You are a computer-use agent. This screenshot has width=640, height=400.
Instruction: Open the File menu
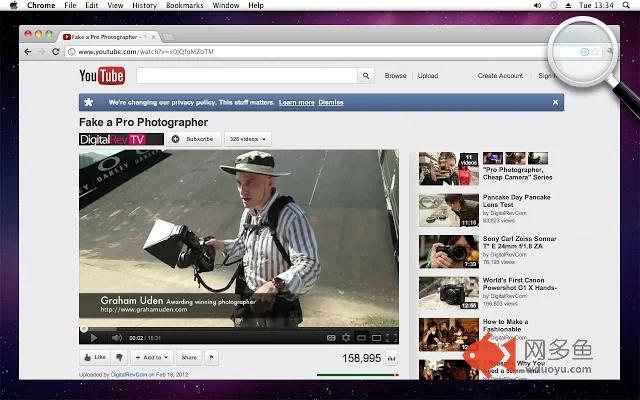coord(70,5)
